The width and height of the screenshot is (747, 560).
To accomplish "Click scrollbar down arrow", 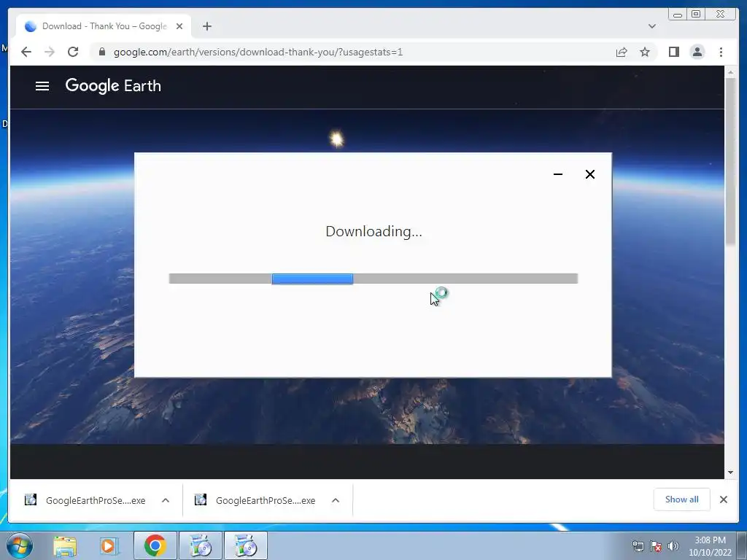I will (731, 472).
